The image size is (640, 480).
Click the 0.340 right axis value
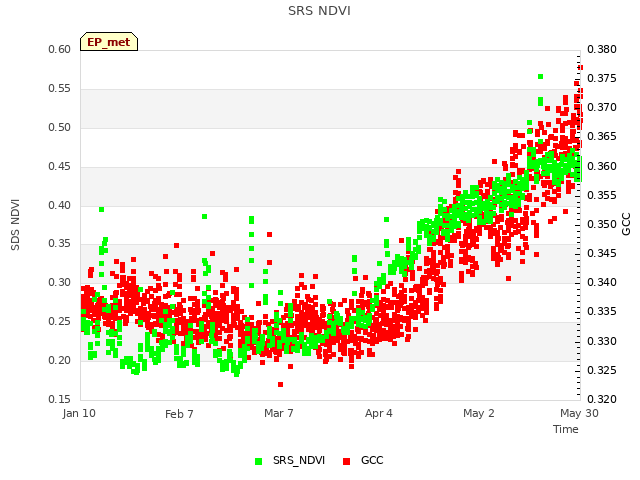[602, 282]
